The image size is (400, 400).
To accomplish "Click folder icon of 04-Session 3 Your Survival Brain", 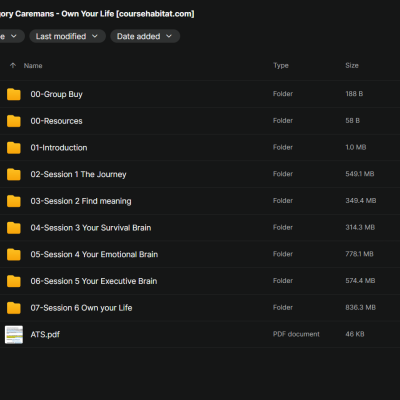I will pyautogui.click(x=14, y=228).
